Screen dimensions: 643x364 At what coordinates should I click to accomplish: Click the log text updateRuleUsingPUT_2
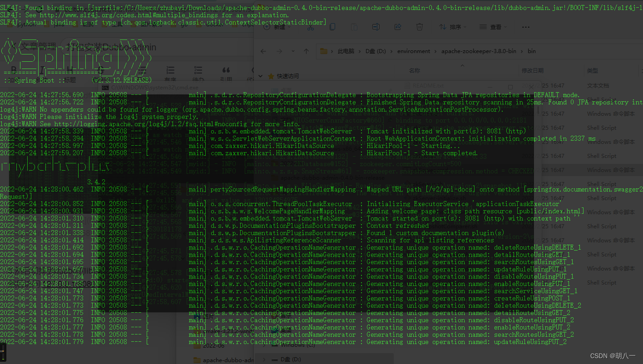pyautogui.click(x=530, y=342)
